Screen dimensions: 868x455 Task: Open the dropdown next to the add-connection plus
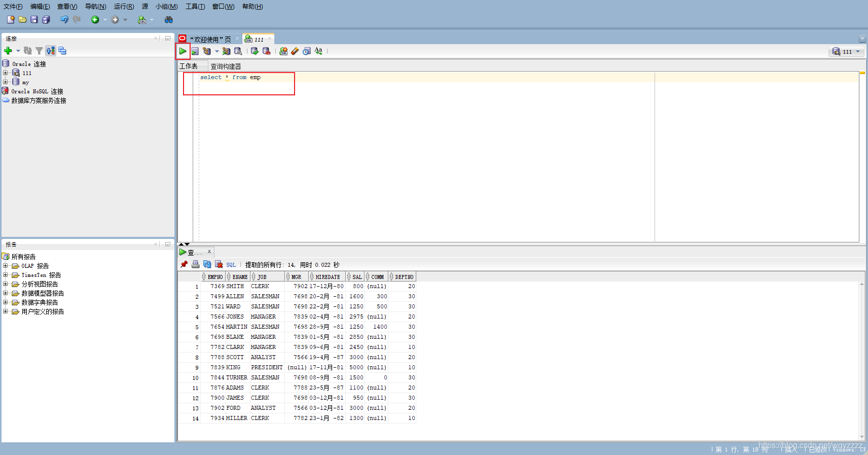pyautogui.click(x=18, y=51)
